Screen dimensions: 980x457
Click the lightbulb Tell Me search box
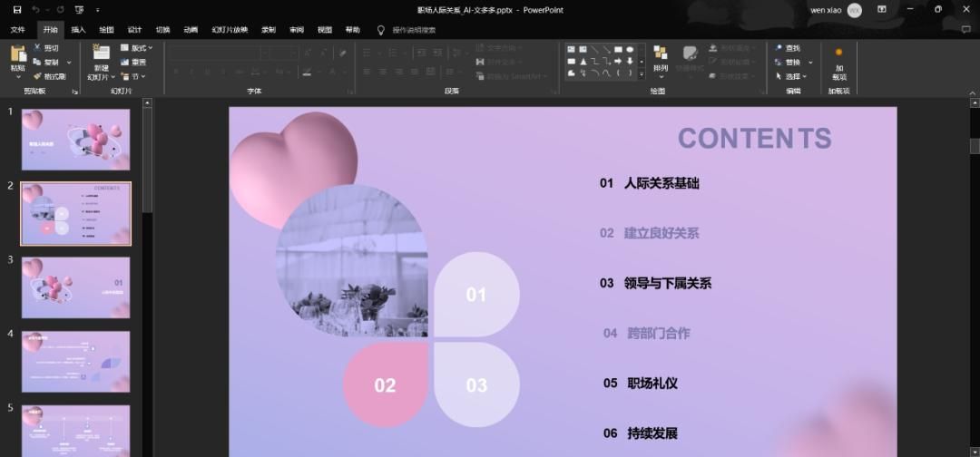407,30
